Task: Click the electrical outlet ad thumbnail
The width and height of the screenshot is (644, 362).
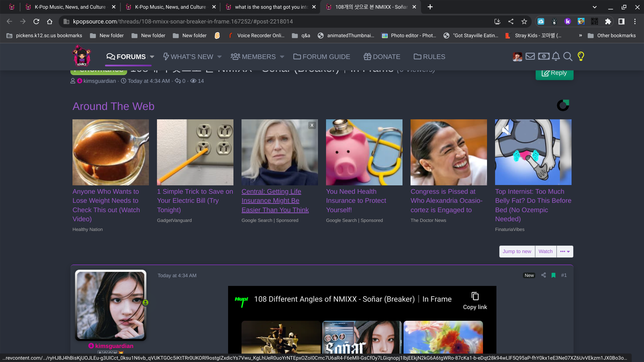Action: (195, 152)
